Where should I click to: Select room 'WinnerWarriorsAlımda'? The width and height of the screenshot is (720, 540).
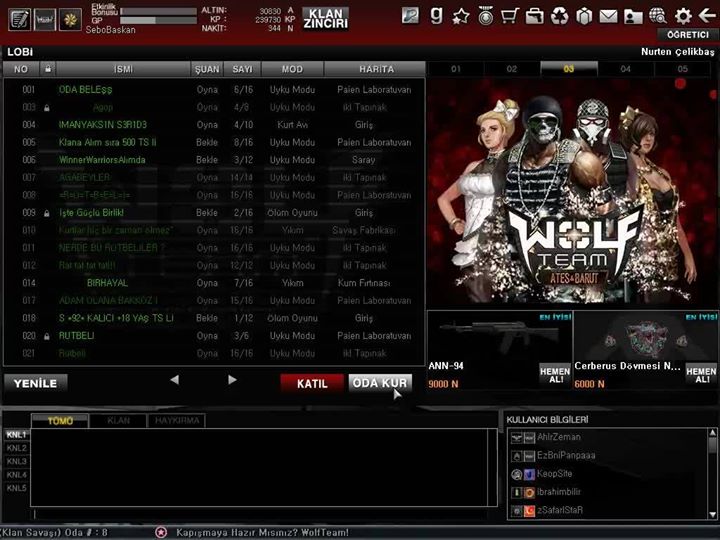coord(214,160)
